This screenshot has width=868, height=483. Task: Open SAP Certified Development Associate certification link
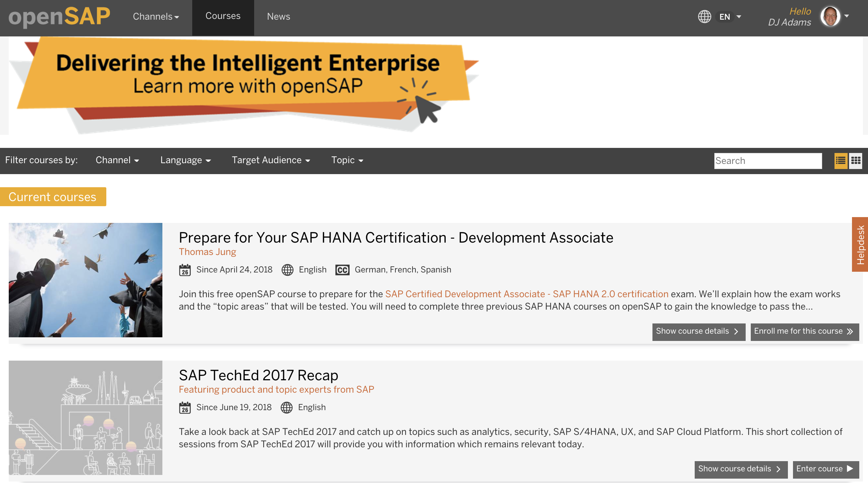(527, 294)
